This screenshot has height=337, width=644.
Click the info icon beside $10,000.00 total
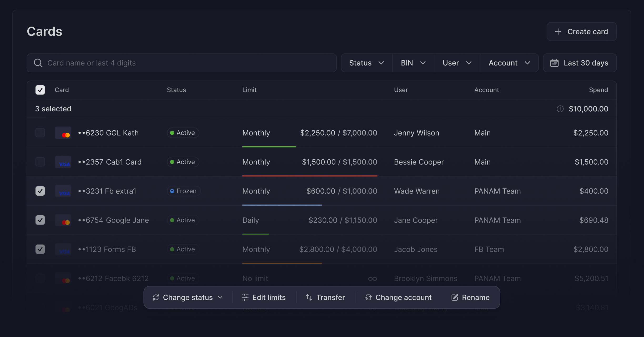560,109
